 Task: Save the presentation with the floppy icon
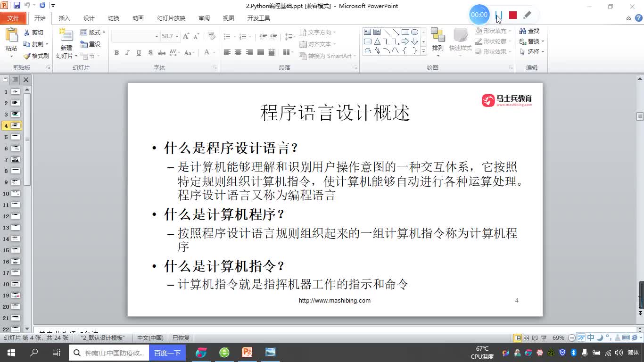(17, 6)
